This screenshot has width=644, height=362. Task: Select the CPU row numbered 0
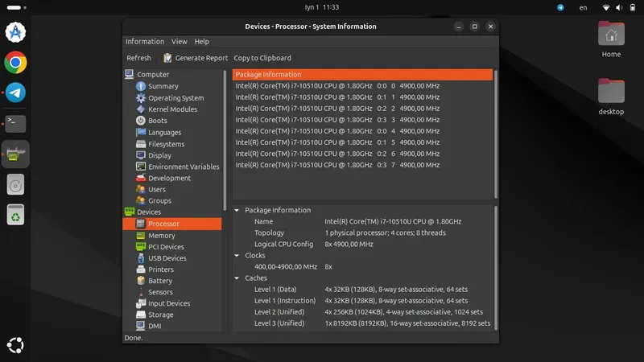[362, 86]
